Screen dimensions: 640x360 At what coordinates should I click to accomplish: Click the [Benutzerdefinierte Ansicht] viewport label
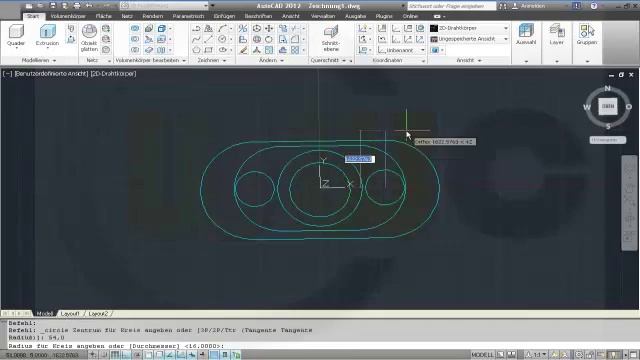coord(51,73)
